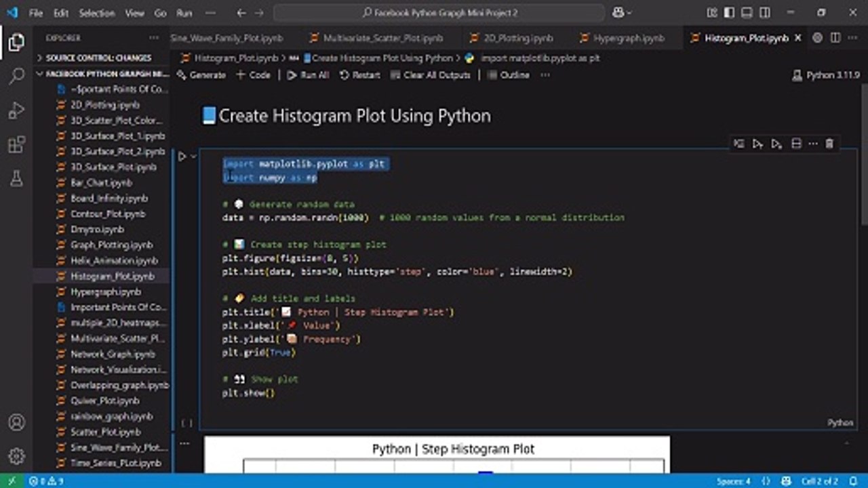Image resolution: width=868 pixels, height=488 pixels.
Task: Add a Code cell
Action: (x=253, y=75)
